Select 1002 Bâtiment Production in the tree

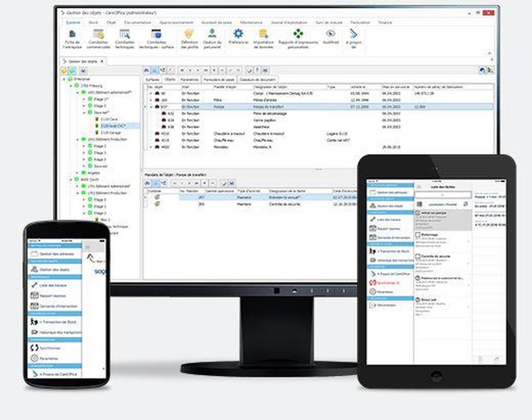pos(107,139)
